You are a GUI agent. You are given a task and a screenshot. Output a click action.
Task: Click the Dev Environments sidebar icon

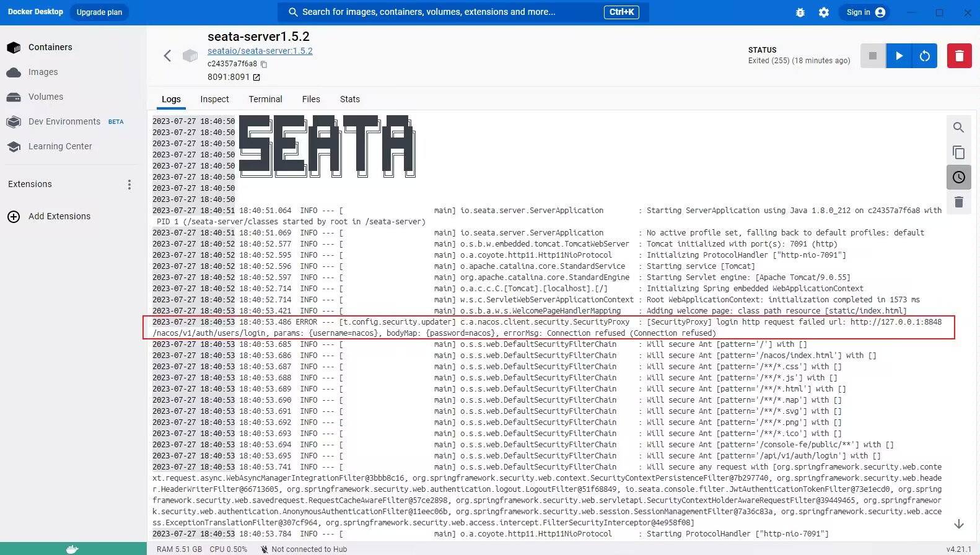pos(14,122)
